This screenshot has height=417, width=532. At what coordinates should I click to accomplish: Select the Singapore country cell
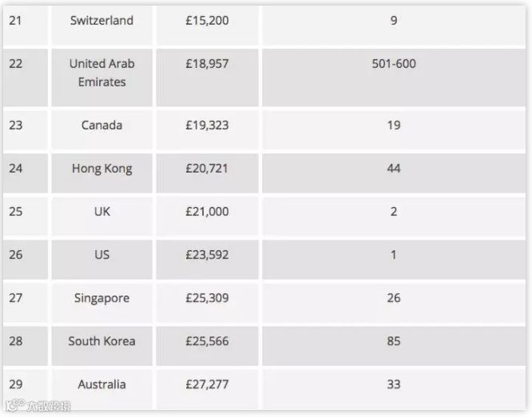coord(101,303)
